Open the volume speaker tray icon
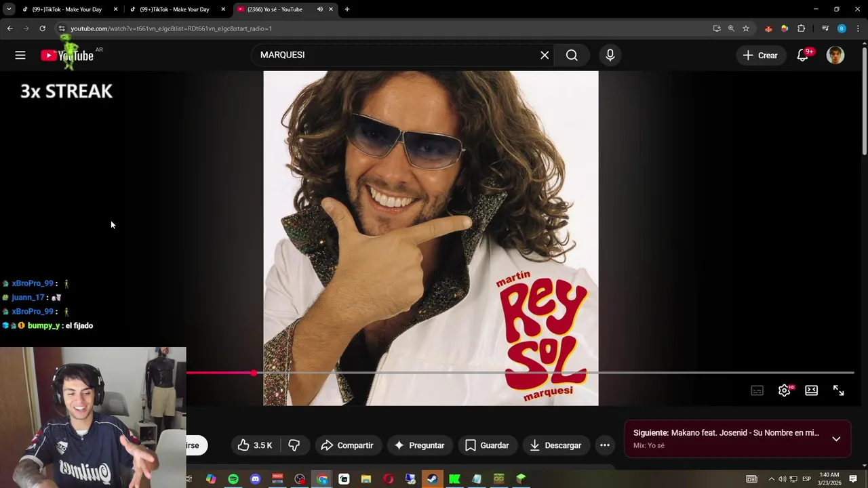Image resolution: width=868 pixels, height=488 pixels. pyautogui.click(x=782, y=479)
